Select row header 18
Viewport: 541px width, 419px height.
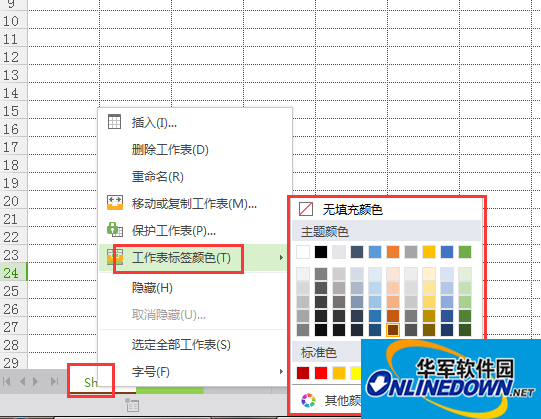point(13,165)
